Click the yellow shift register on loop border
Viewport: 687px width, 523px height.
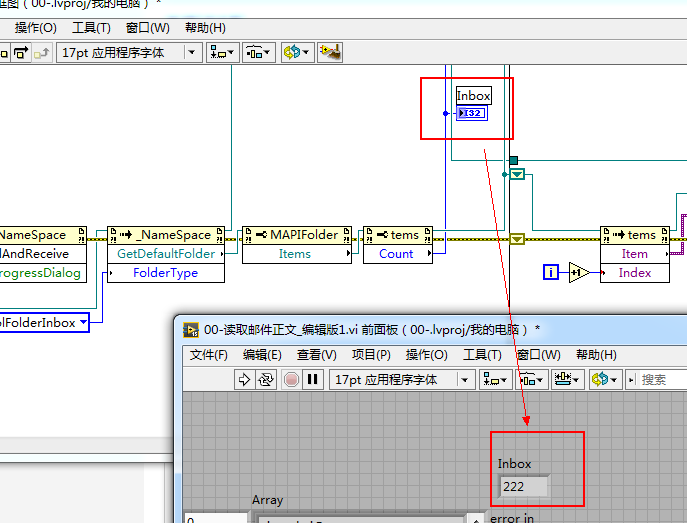tap(517, 239)
